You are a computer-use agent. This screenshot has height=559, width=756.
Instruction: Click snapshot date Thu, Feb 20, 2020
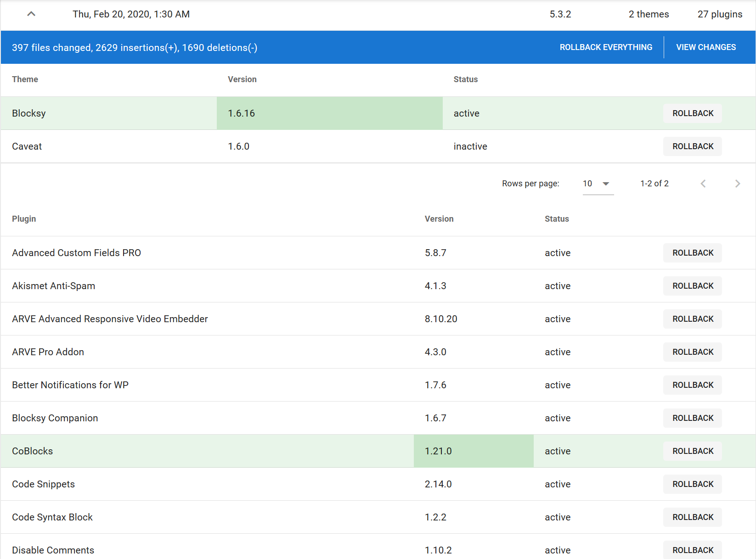pos(131,14)
